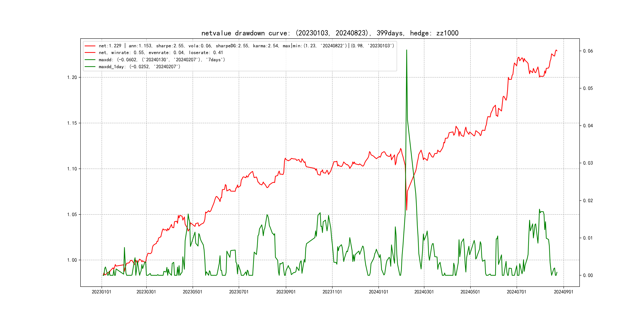Click the maxdd_1day legend text
Image resolution: width=644 pixels, height=322 pixels.
[x=139, y=67]
